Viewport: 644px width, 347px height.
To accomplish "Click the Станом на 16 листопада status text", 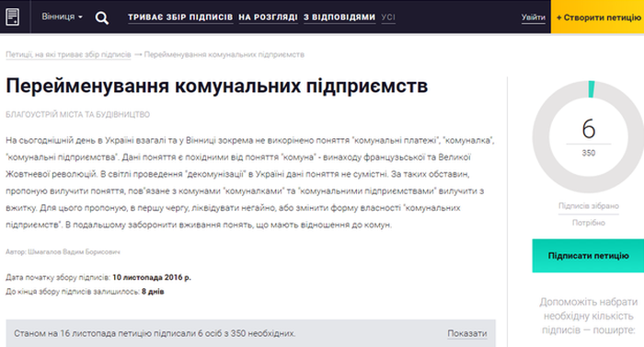I will tap(155, 333).
